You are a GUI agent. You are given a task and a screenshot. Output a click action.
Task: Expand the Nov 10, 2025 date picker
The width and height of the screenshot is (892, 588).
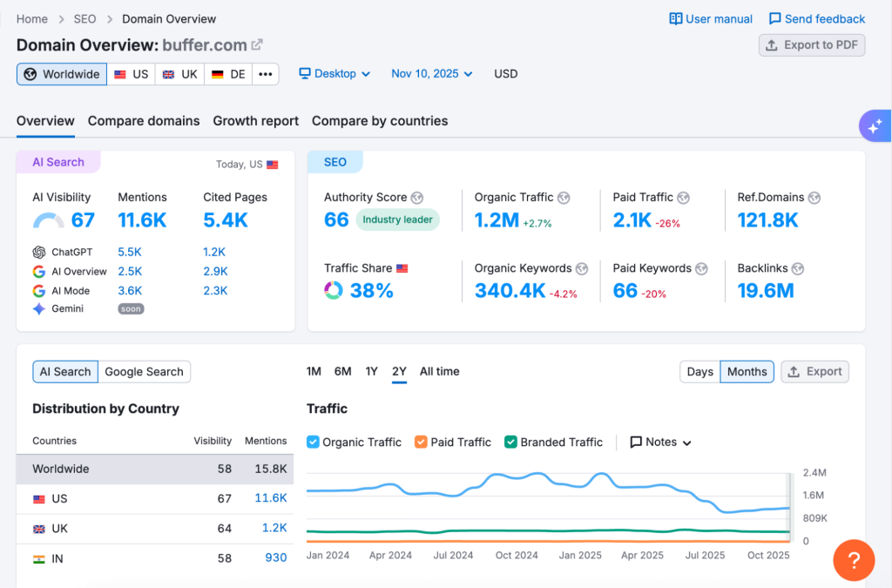tap(432, 74)
